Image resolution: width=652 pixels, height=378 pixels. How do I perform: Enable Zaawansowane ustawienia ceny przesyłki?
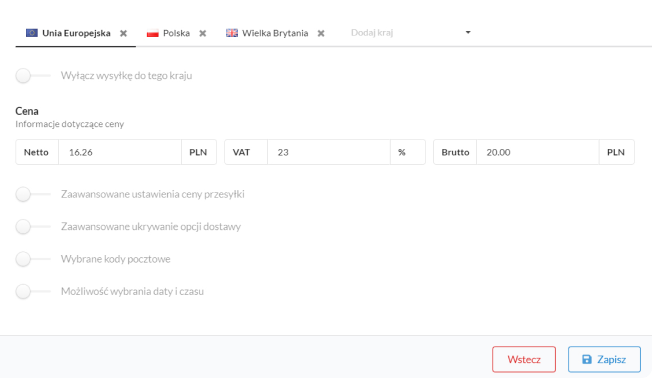32,194
